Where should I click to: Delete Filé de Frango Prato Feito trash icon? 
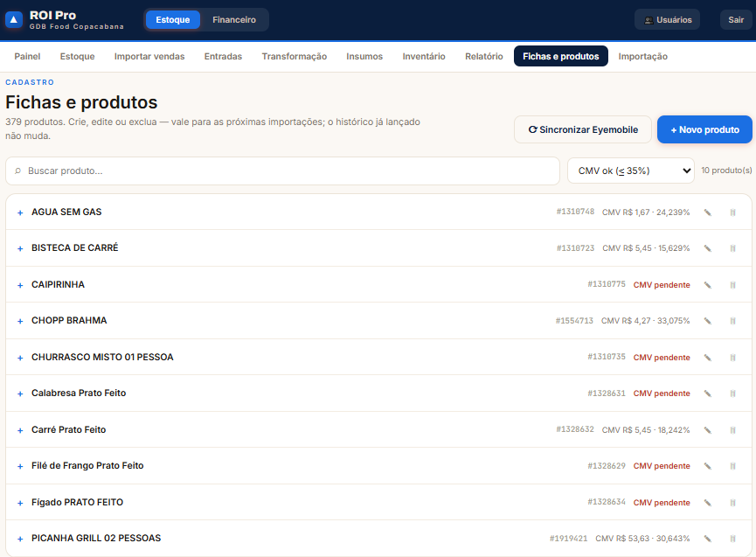tap(733, 466)
